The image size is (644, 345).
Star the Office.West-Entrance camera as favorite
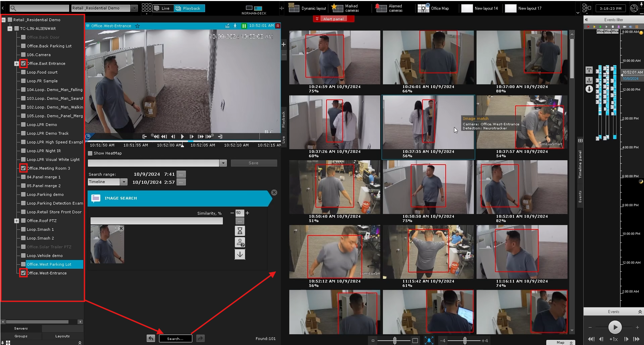tap(137, 26)
